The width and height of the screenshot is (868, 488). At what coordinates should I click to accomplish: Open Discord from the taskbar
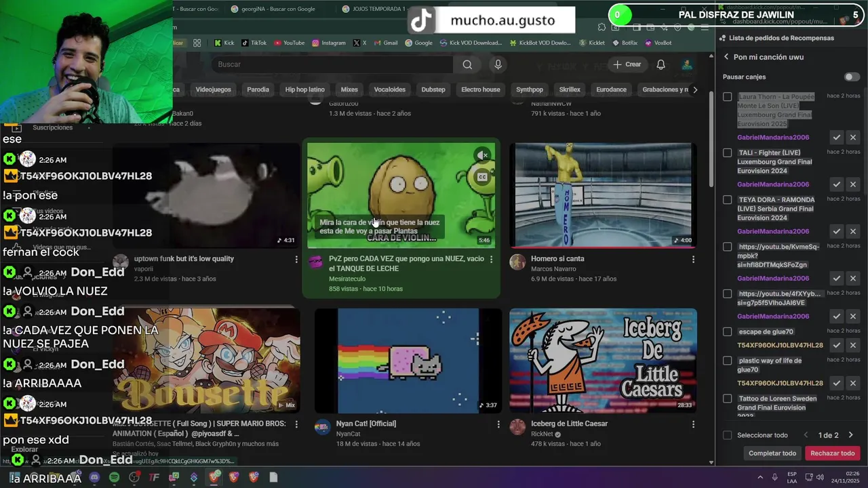(x=94, y=477)
